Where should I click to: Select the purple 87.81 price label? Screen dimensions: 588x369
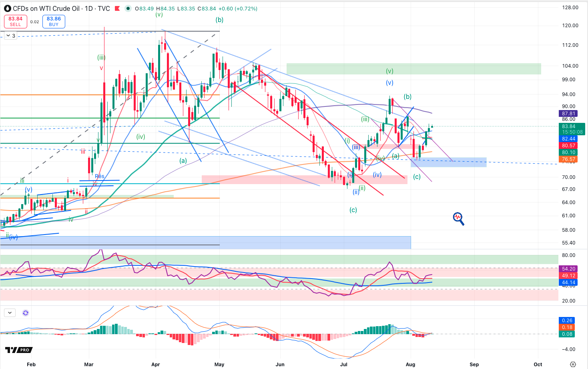pyautogui.click(x=568, y=114)
